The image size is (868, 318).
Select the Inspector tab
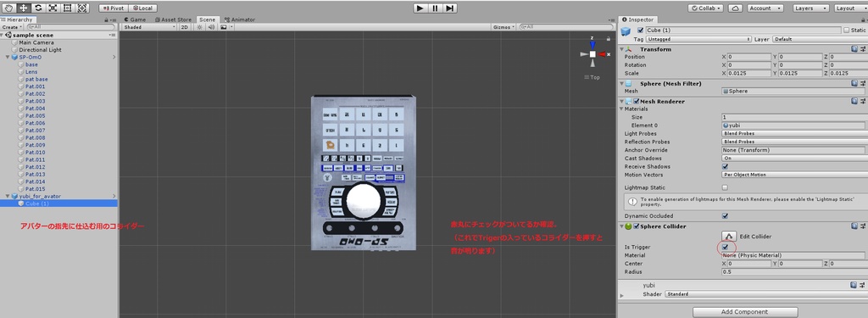click(637, 20)
